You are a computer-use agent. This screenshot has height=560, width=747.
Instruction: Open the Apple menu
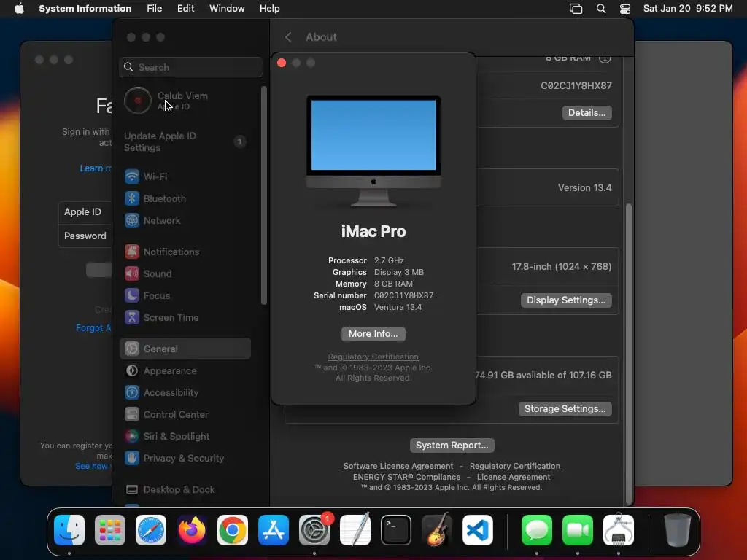[19, 9]
